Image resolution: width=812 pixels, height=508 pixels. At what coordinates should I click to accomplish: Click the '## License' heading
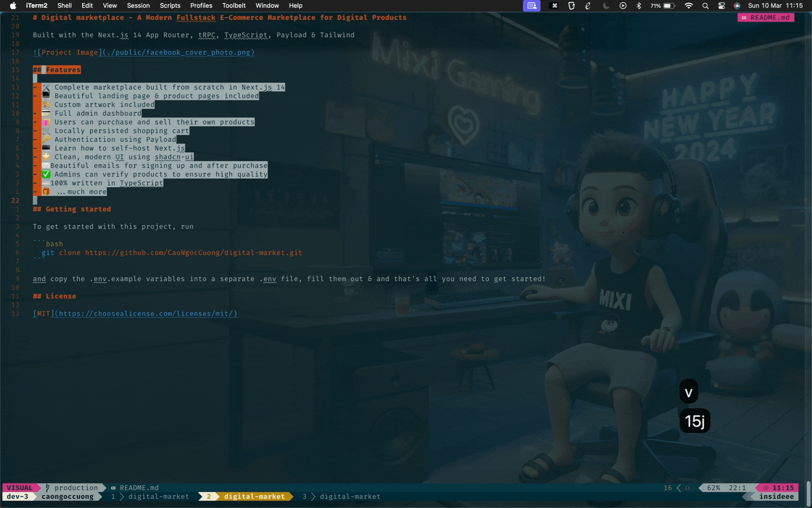[x=55, y=296]
